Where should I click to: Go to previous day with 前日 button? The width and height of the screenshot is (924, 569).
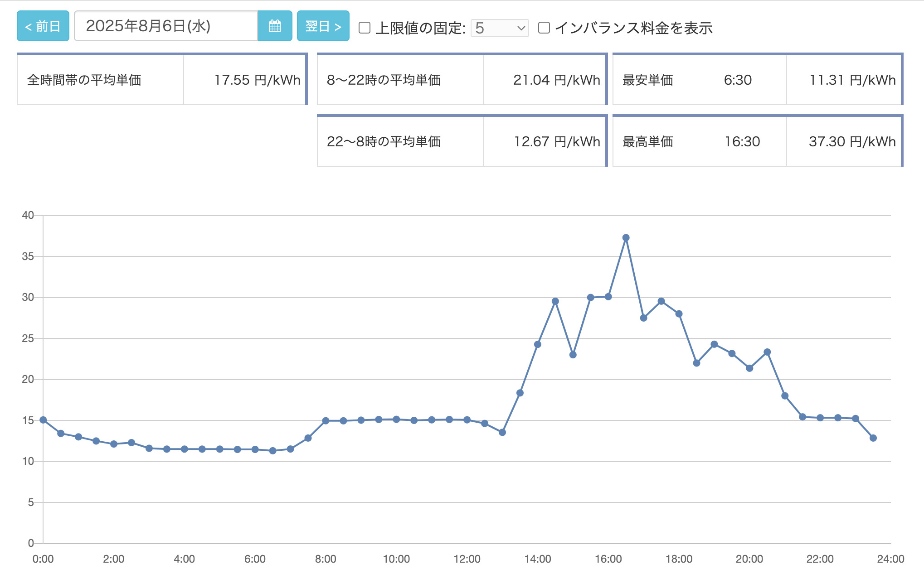coord(43,26)
